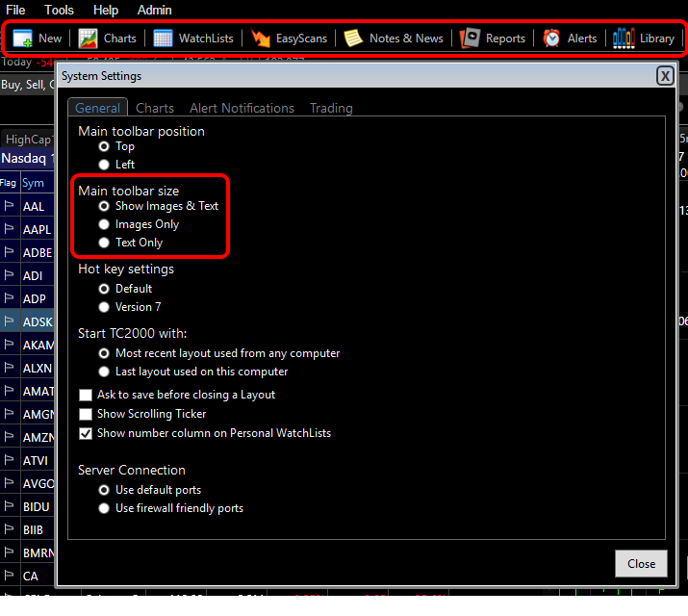Uncheck Show number column on Personal WatchLists
The image size is (688, 616).
point(86,433)
